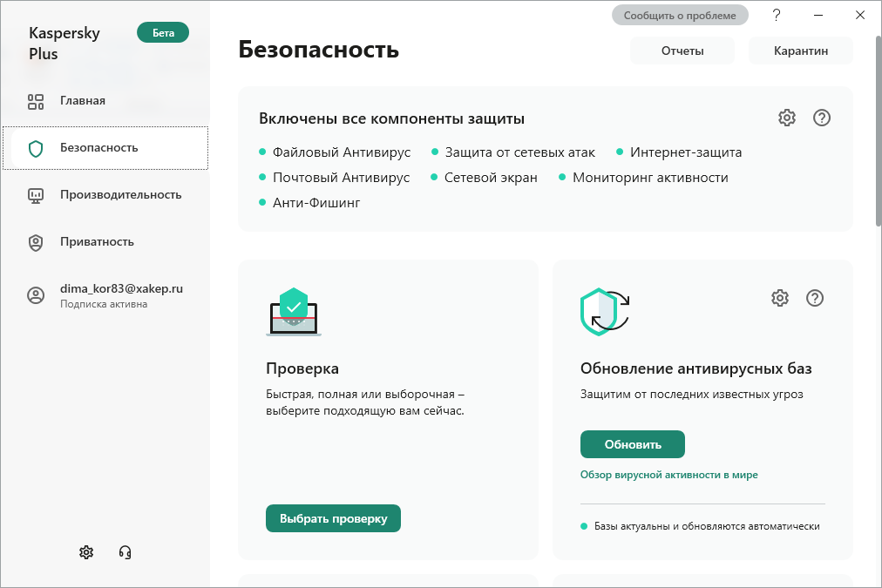Viewport: 882px width, 588px height.
Task: Click the Сообщить о проблеме button
Action: point(680,15)
